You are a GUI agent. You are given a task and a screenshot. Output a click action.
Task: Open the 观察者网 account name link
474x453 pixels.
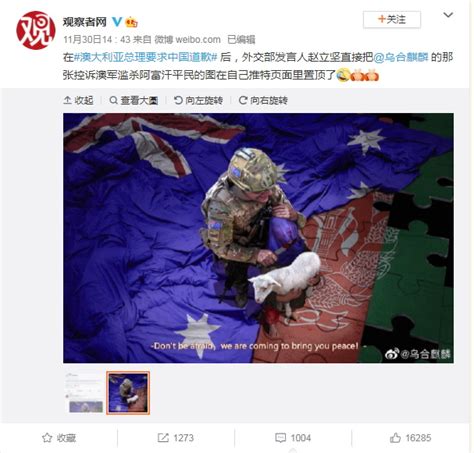click(85, 22)
